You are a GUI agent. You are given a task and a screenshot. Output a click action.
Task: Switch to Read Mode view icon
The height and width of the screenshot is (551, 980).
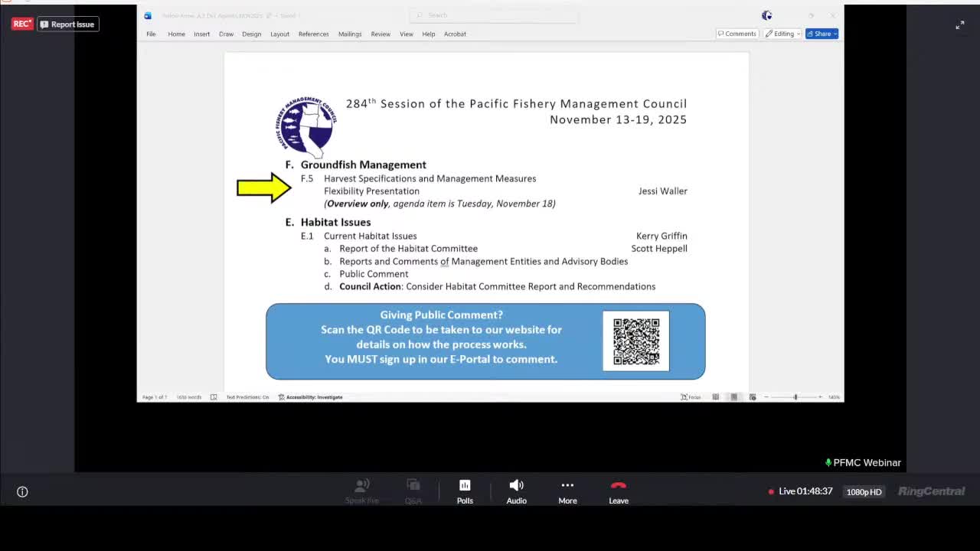[716, 397]
